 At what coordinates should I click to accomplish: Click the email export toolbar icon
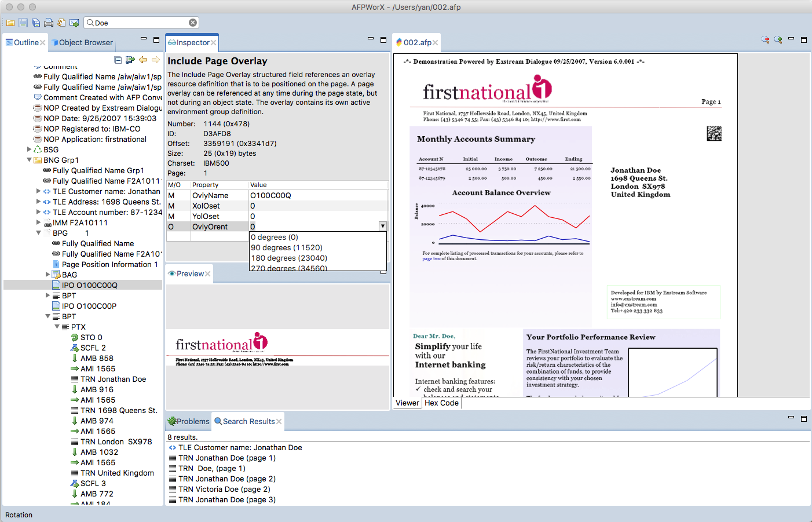pyautogui.click(x=74, y=23)
